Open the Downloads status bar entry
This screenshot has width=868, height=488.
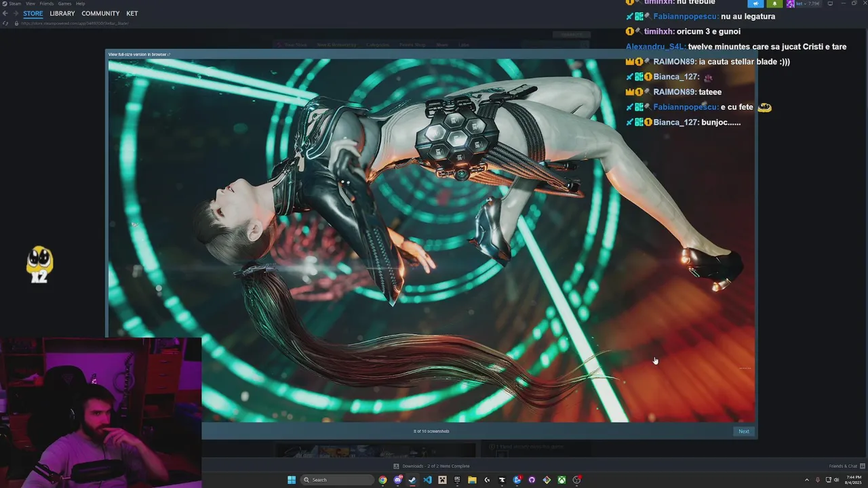click(x=432, y=466)
